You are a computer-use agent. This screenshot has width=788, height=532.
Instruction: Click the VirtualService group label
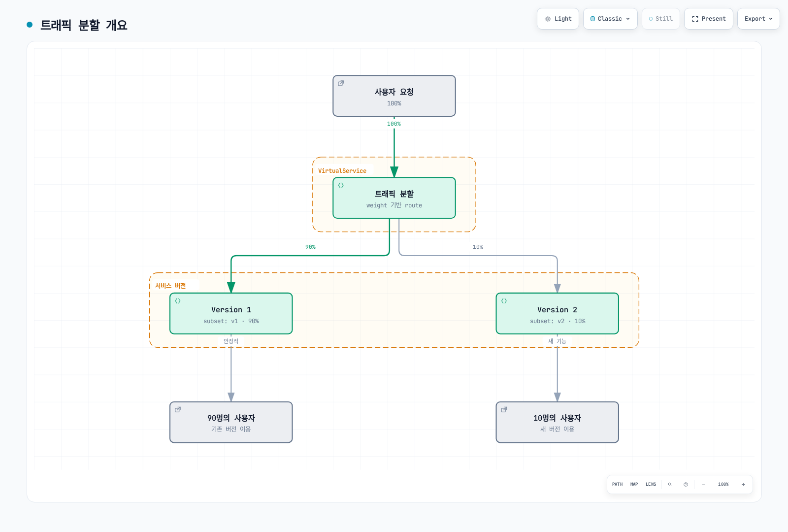click(342, 171)
